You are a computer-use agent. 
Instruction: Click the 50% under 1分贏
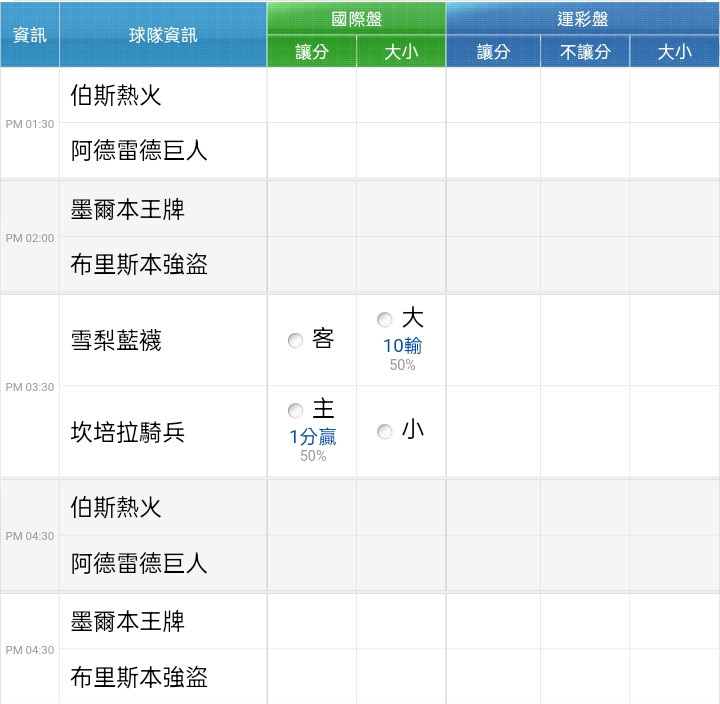point(313,456)
